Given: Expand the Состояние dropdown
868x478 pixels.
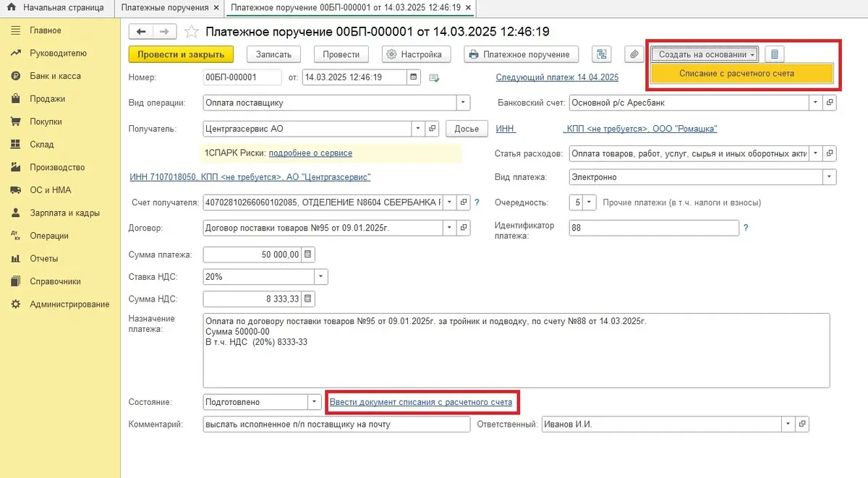Looking at the screenshot, I should coord(314,402).
